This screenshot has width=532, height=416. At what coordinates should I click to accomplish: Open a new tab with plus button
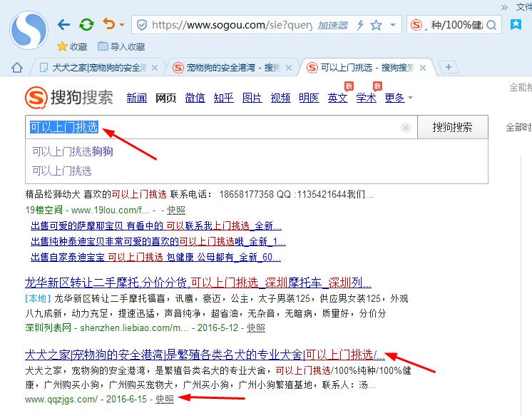point(448,67)
